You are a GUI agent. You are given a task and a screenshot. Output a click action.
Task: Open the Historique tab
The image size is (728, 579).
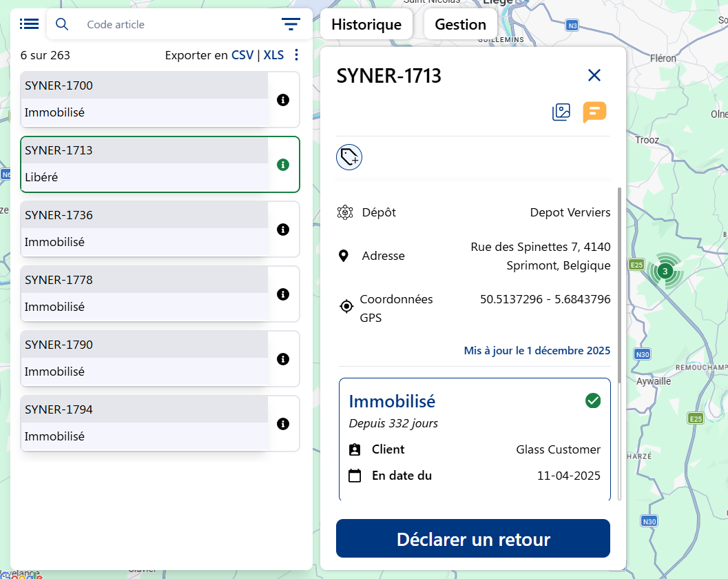[x=366, y=25]
